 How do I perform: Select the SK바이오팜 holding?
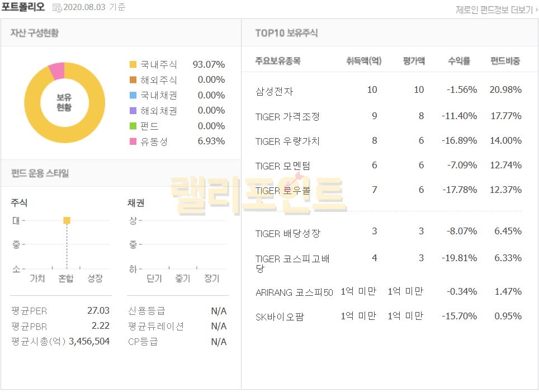pos(280,317)
